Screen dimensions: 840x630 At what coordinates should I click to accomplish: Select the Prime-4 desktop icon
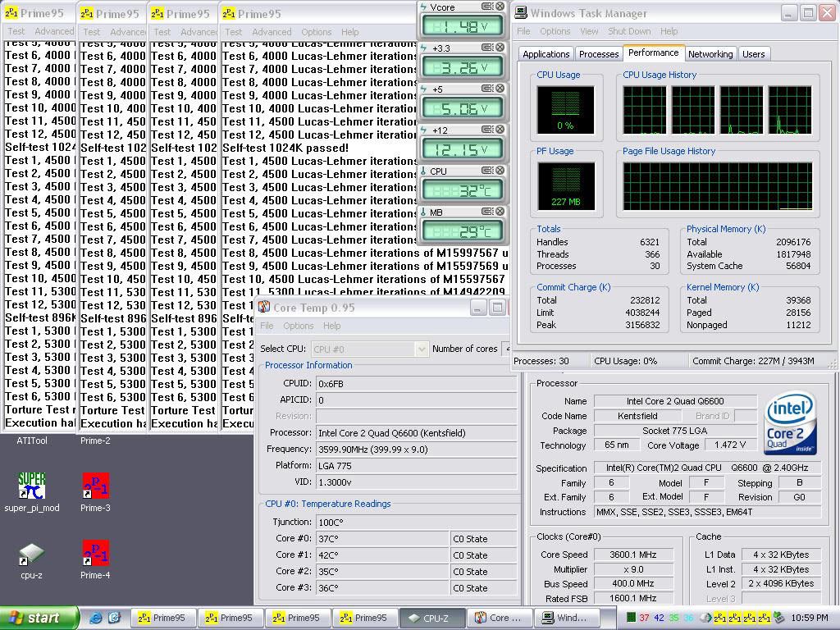(x=95, y=559)
